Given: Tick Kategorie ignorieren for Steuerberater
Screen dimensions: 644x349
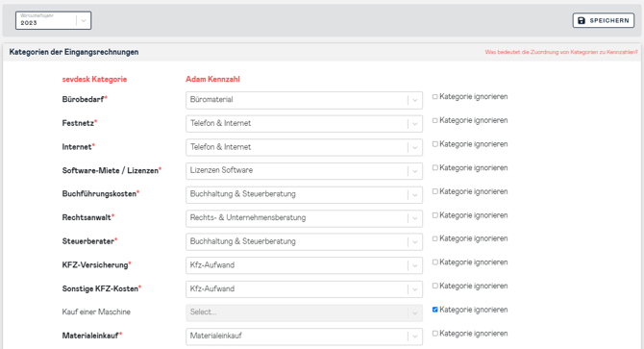Looking at the screenshot, I should pos(435,238).
